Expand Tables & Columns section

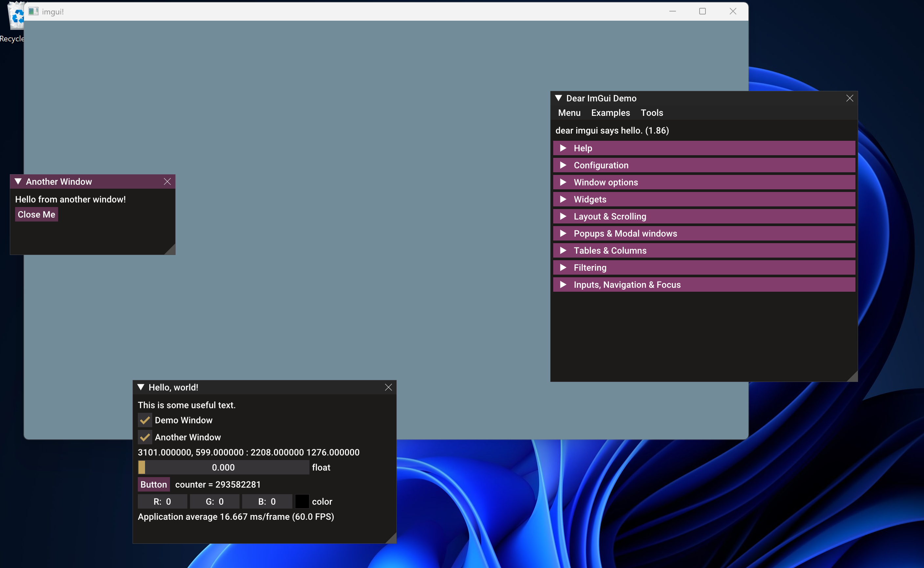pyautogui.click(x=610, y=251)
